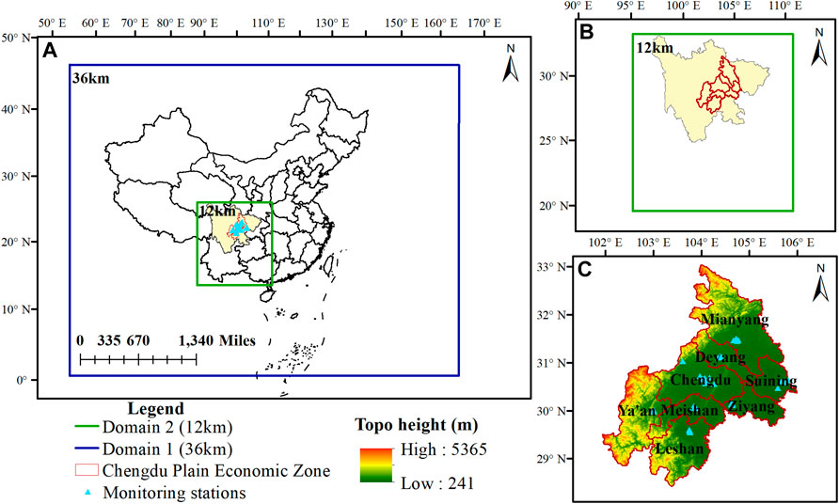Click the 'Chengdu Plain Economic Zone' legend text
Screen dimensions: 839x504
[x=216, y=470]
